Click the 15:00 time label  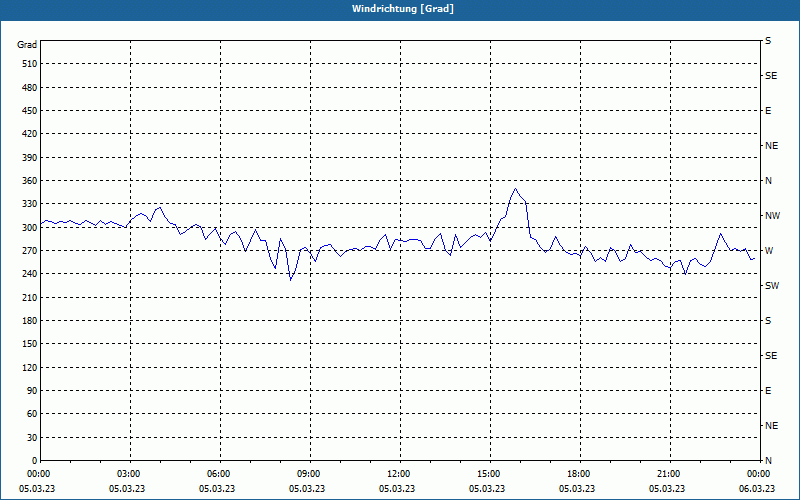(x=491, y=474)
